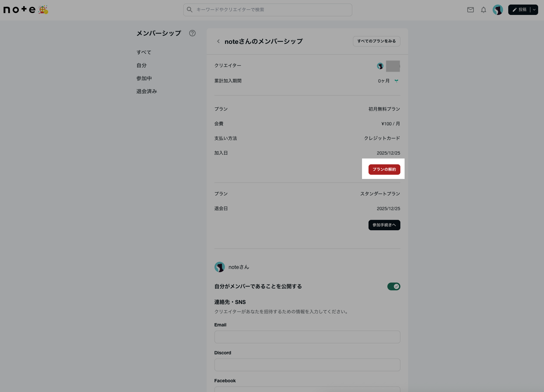Screen dimensions: 544x392
Task: Click the 支払い方法 label
Action: pos(226,138)
